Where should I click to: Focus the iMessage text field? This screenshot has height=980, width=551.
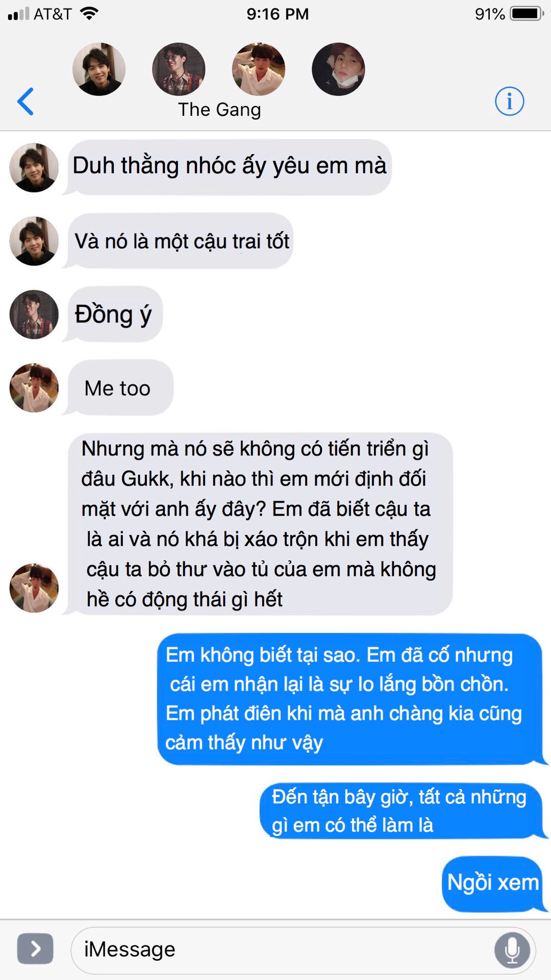pyautogui.click(x=303, y=950)
